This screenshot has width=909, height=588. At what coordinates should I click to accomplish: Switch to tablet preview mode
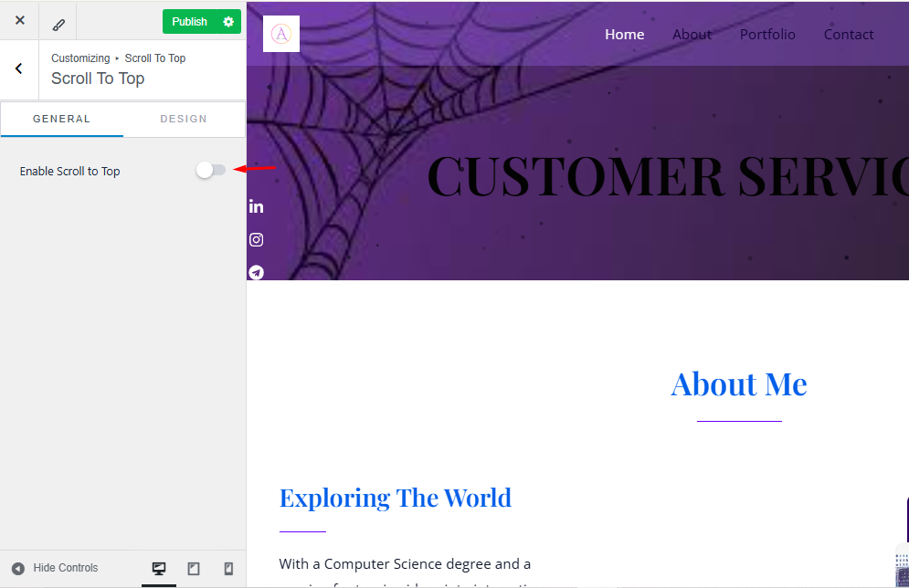point(194,568)
